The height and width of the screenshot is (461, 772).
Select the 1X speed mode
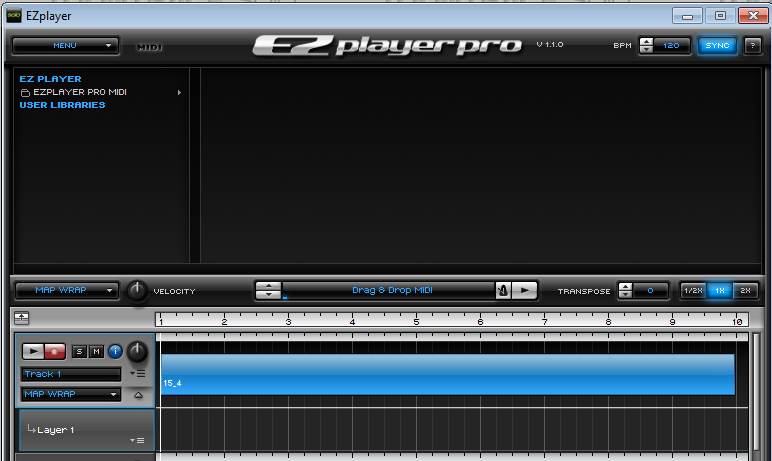coord(720,291)
